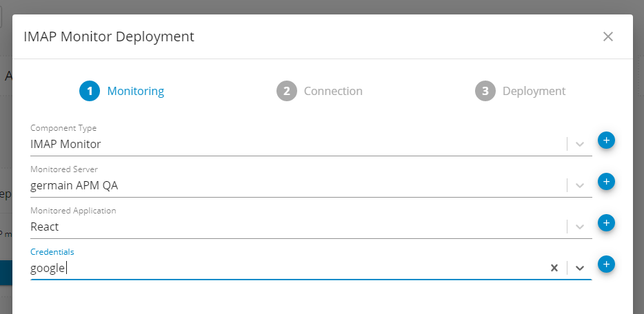Screen dimensions: 644x314
Task: Open the Credentials dropdown chevron
Action: 580,268
